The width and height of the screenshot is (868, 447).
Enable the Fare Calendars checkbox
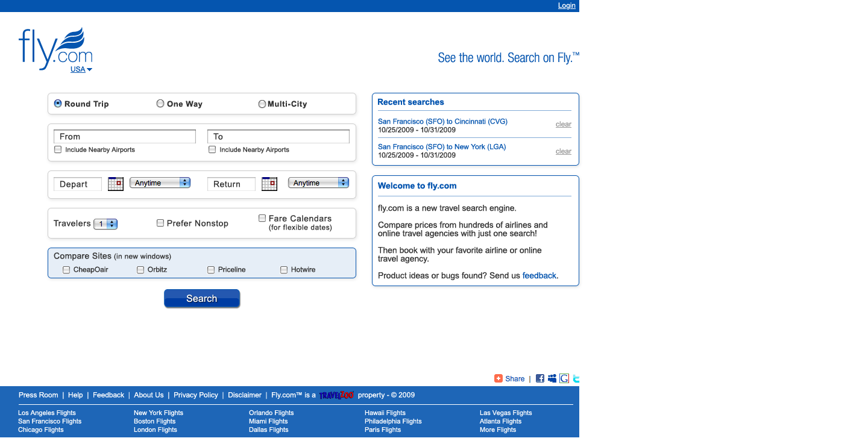coord(262,218)
